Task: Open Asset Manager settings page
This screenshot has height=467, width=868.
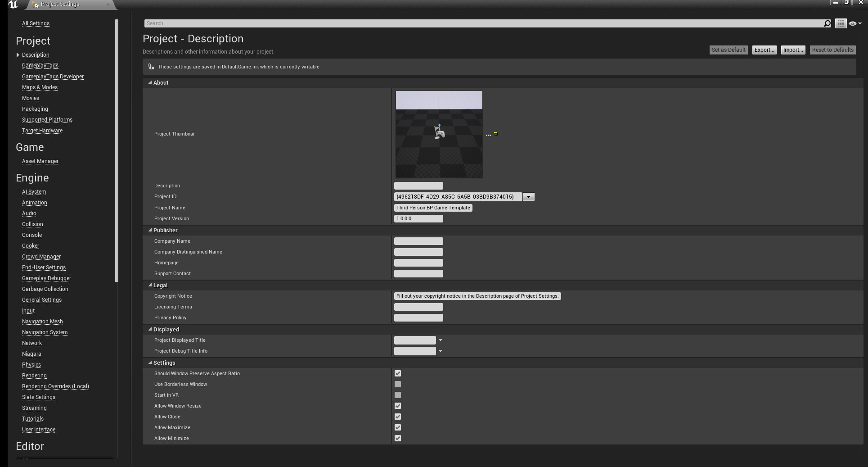Action: 40,161
